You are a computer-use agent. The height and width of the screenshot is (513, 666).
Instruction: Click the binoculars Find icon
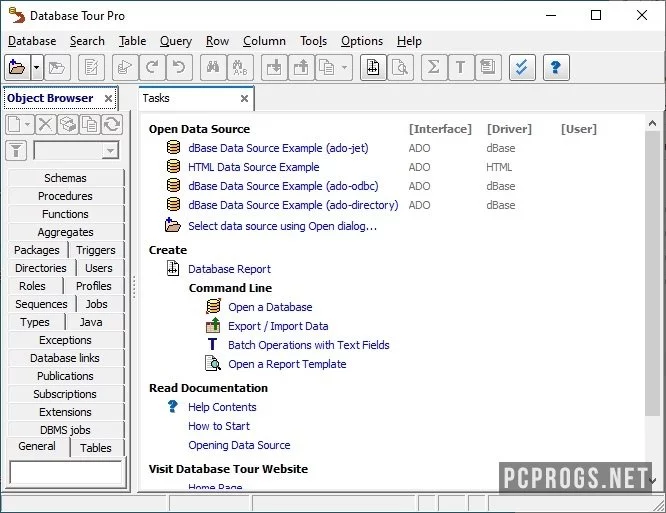213,67
